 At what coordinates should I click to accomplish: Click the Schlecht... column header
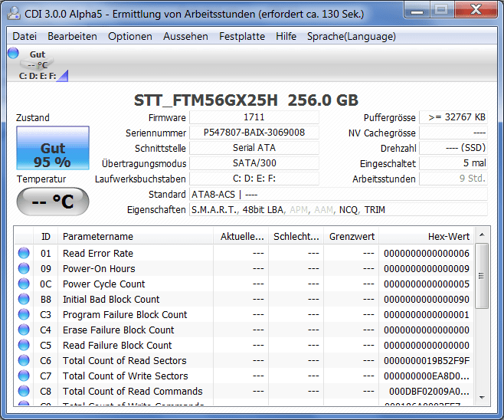click(296, 237)
